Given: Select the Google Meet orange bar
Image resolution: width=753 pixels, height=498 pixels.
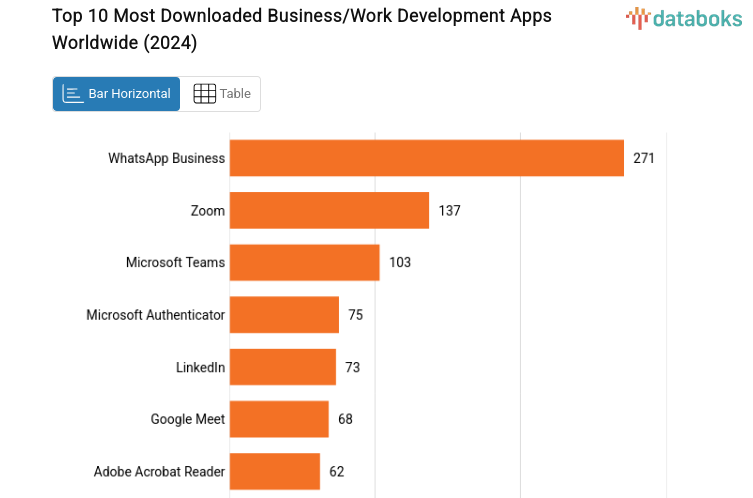Looking at the screenshot, I should [279, 419].
